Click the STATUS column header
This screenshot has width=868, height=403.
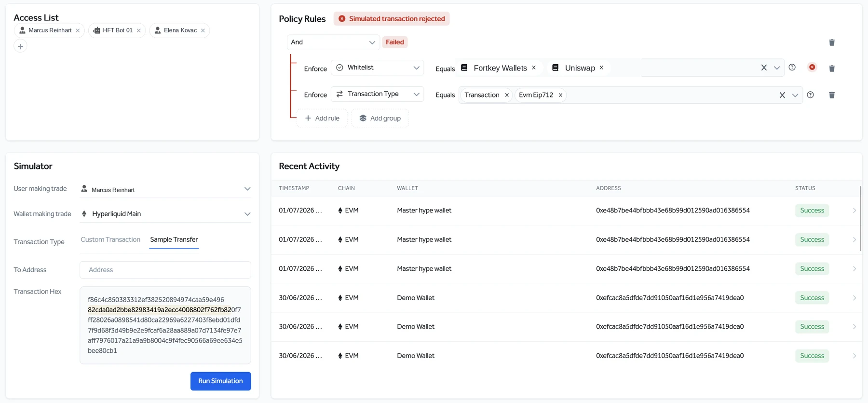click(x=805, y=188)
